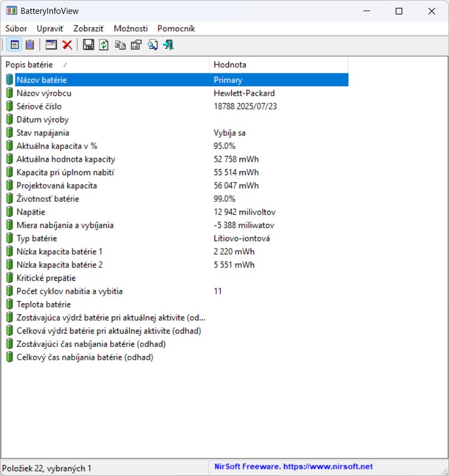Click the Exit door toolbar icon

(x=168, y=45)
